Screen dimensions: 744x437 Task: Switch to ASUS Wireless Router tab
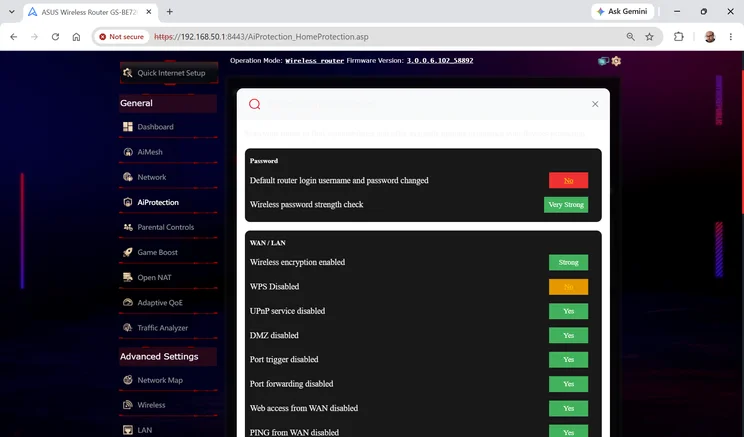89,12
